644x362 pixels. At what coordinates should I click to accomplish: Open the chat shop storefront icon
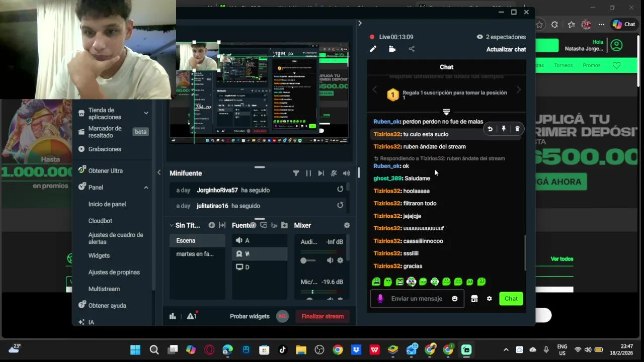tap(474, 299)
